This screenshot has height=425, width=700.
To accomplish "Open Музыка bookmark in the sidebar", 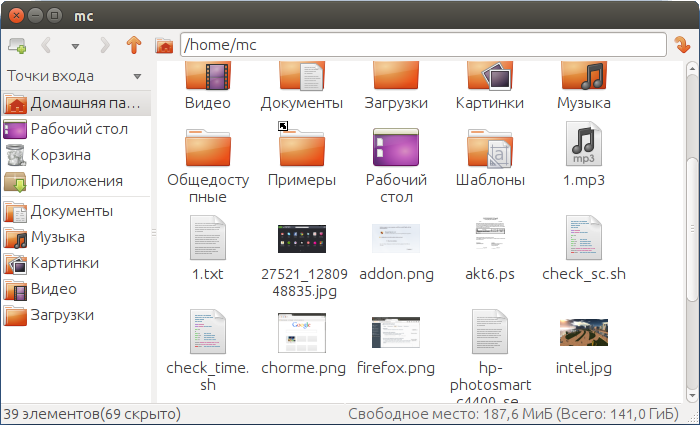I will pyautogui.click(x=76, y=237).
